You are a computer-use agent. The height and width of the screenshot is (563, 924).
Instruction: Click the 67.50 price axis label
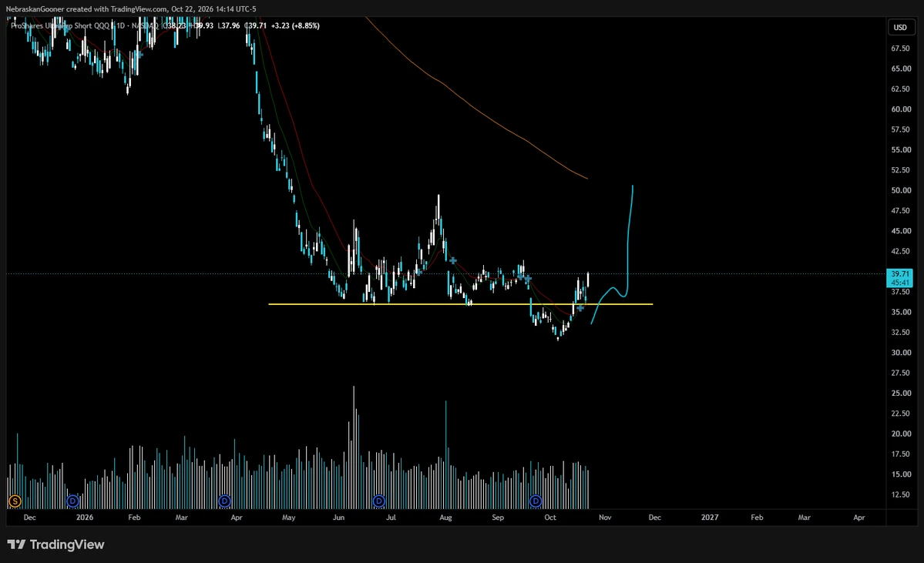click(900, 49)
